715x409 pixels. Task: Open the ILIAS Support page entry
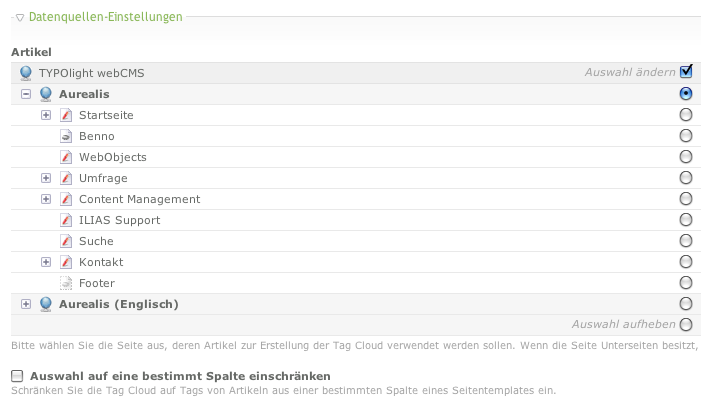(119, 220)
